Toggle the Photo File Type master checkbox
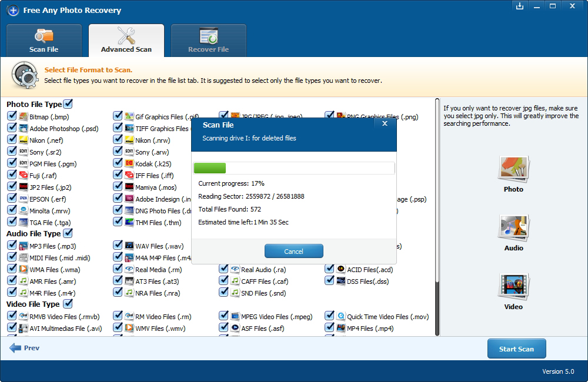The image size is (588, 382). [68, 104]
